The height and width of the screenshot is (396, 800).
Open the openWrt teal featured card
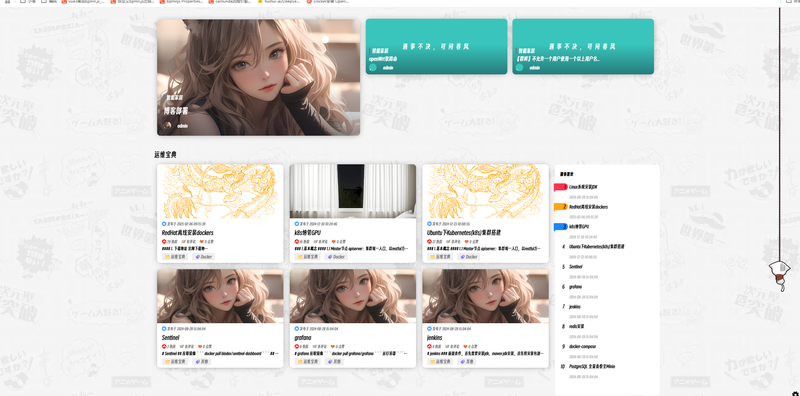click(436, 46)
